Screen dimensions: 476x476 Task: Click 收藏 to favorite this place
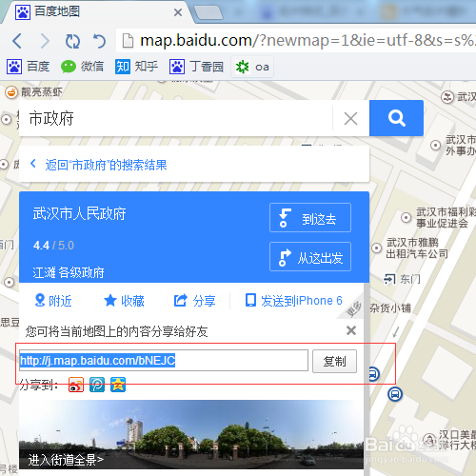(124, 301)
